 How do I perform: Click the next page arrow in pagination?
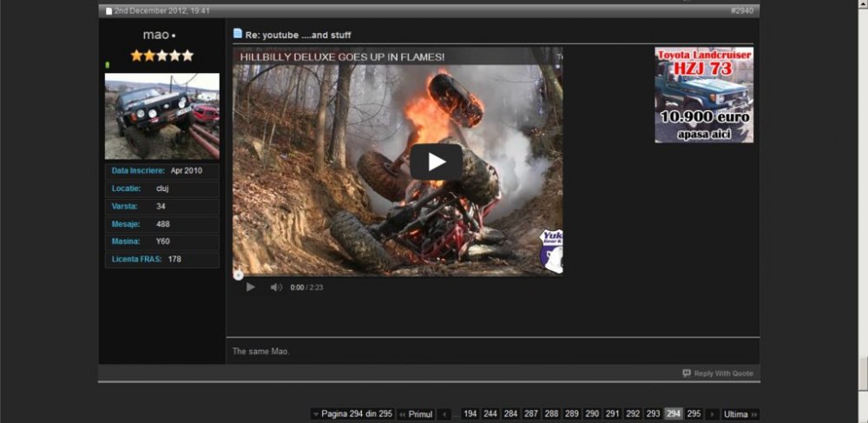(713, 414)
